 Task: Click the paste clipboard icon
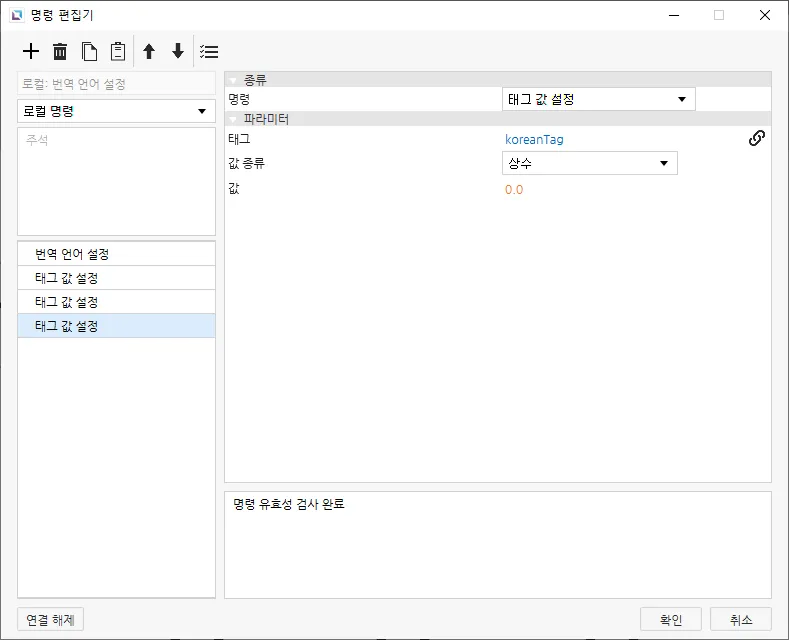point(118,51)
